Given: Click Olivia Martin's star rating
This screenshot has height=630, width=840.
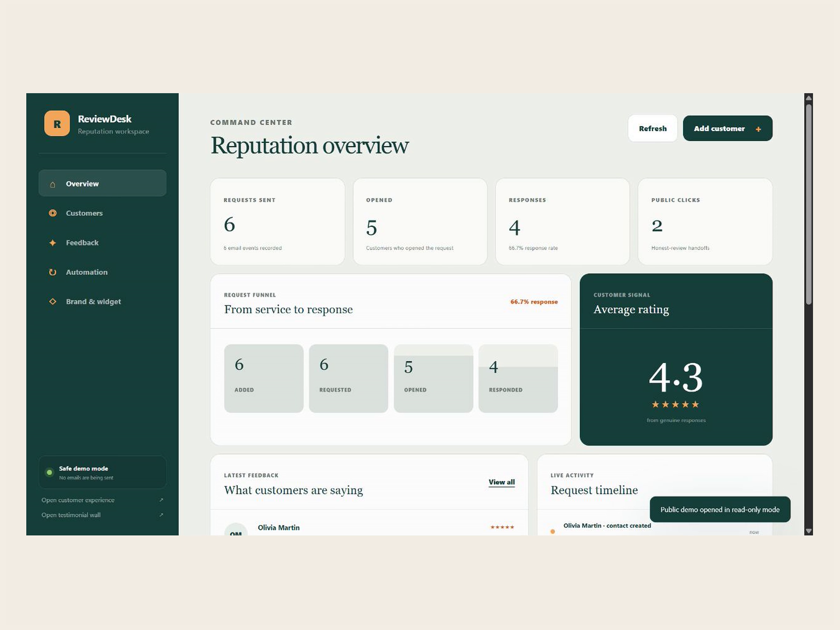Looking at the screenshot, I should click(502, 527).
